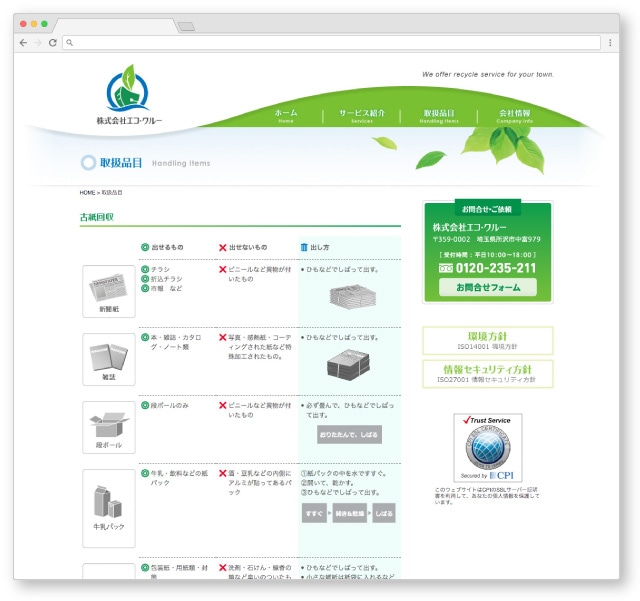Open the 情報セキュリティ方針 ISO27001 banner
The image size is (640, 601).
pyautogui.click(x=488, y=374)
